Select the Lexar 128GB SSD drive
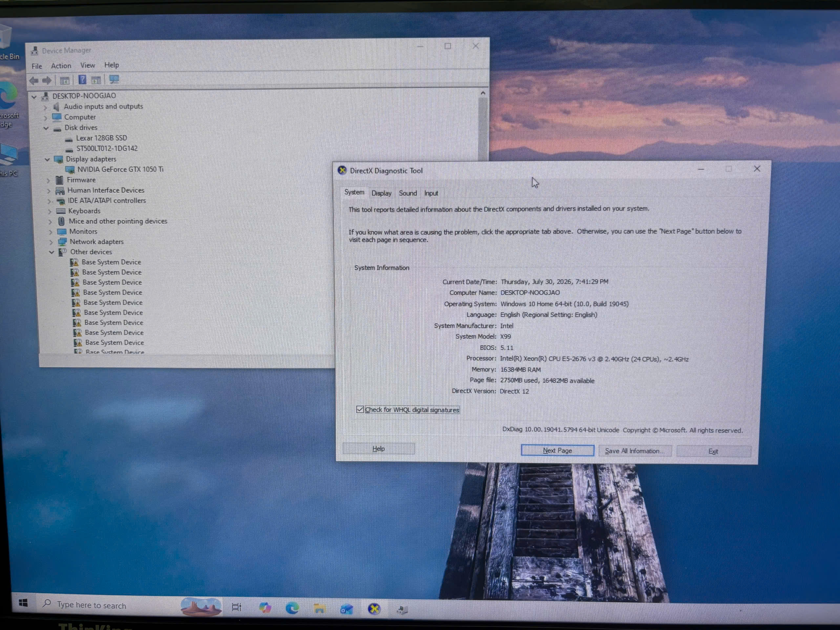This screenshot has width=840, height=630. 101,138
